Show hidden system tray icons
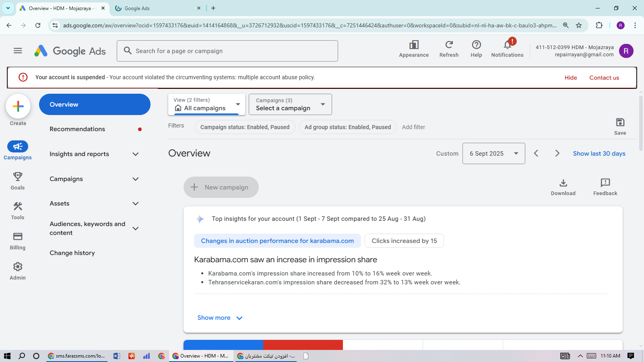This screenshot has height=362, width=644. point(580,356)
